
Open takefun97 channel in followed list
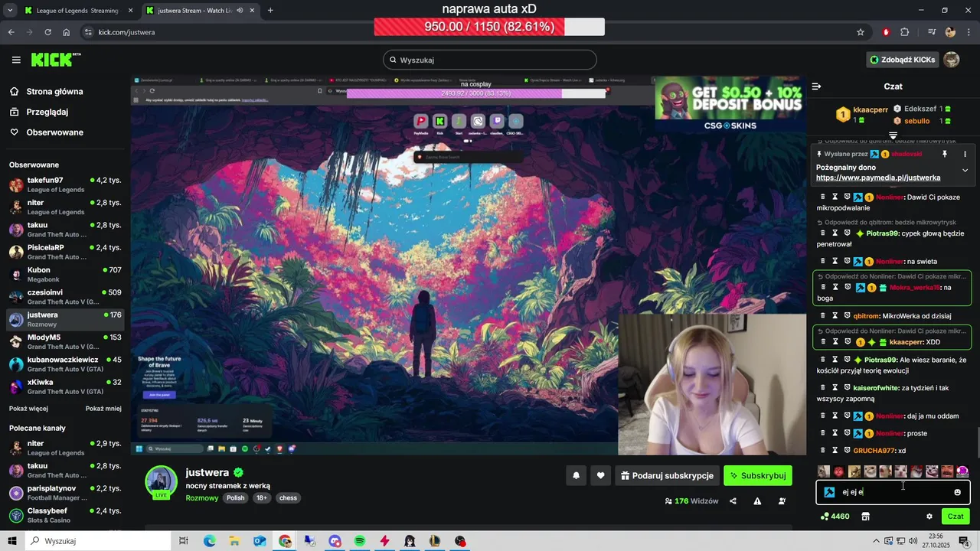coord(65,184)
